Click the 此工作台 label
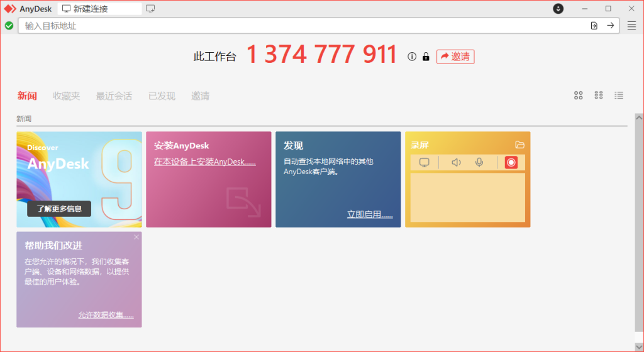This screenshot has height=352, width=644. (x=215, y=57)
